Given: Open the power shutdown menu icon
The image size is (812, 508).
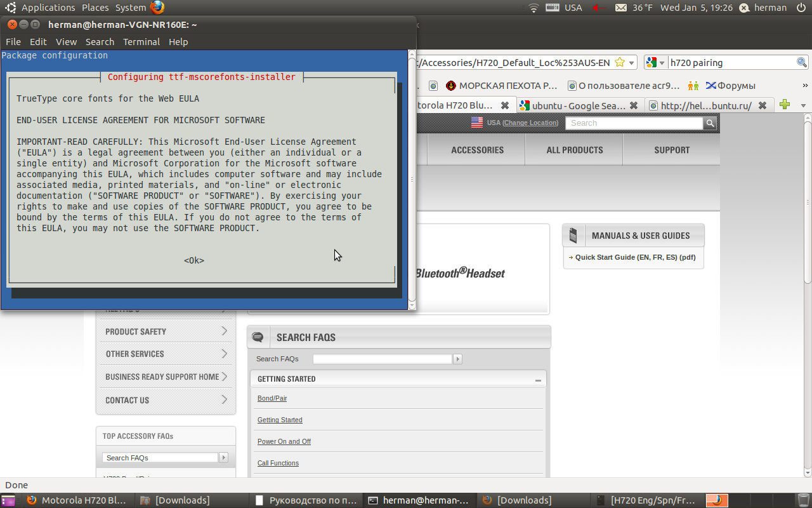Looking at the screenshot, I should coord(801,8).
